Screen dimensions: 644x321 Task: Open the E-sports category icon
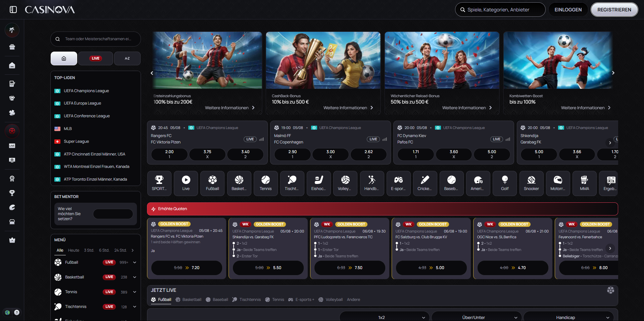click(x=398, y=183)
